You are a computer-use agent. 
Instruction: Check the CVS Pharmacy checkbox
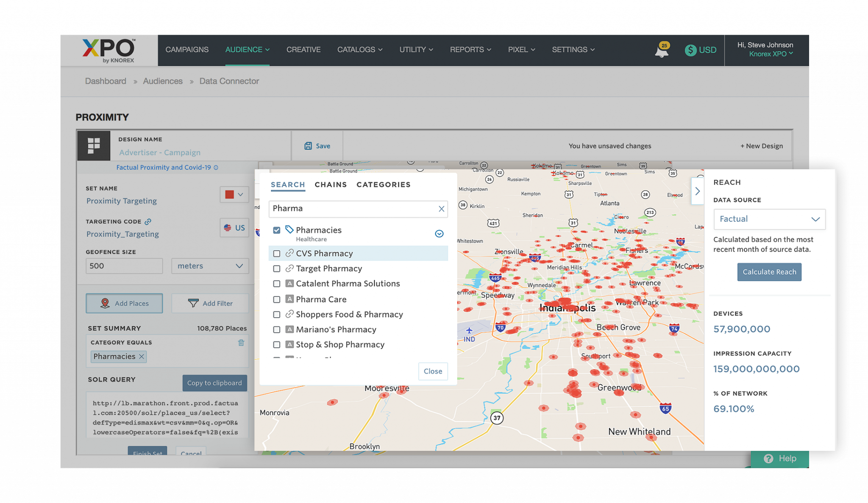(x=277, y=253)
